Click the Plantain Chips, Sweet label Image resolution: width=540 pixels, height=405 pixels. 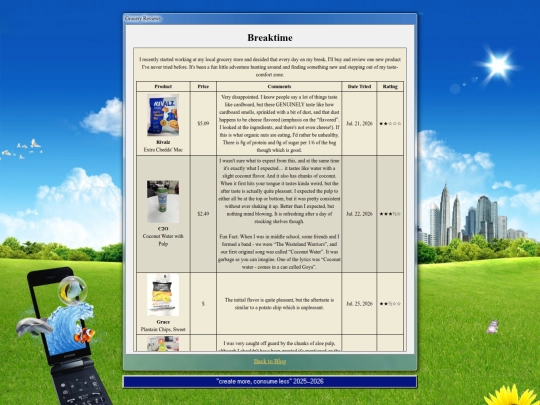click(163, 330)
